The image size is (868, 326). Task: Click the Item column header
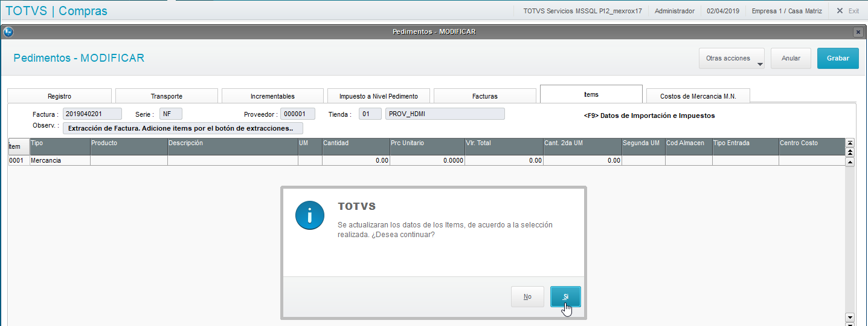18,146
